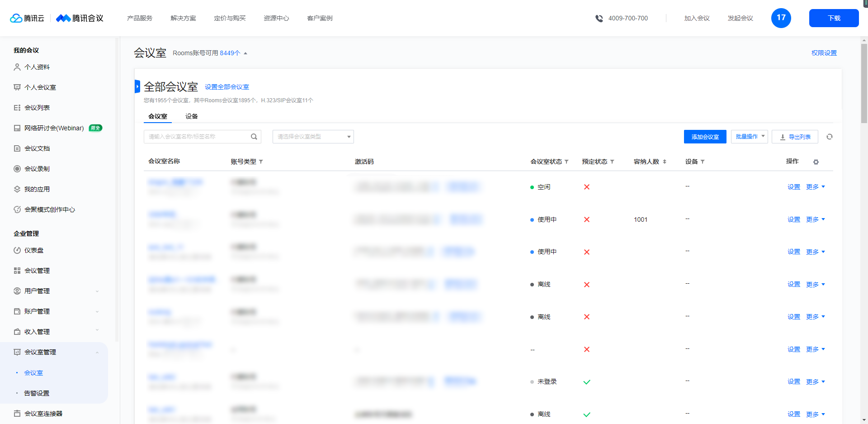Screen dimensions: 868x424
Task: Open the 请选择会议室类型 dropdown
Action: point(313,137)
